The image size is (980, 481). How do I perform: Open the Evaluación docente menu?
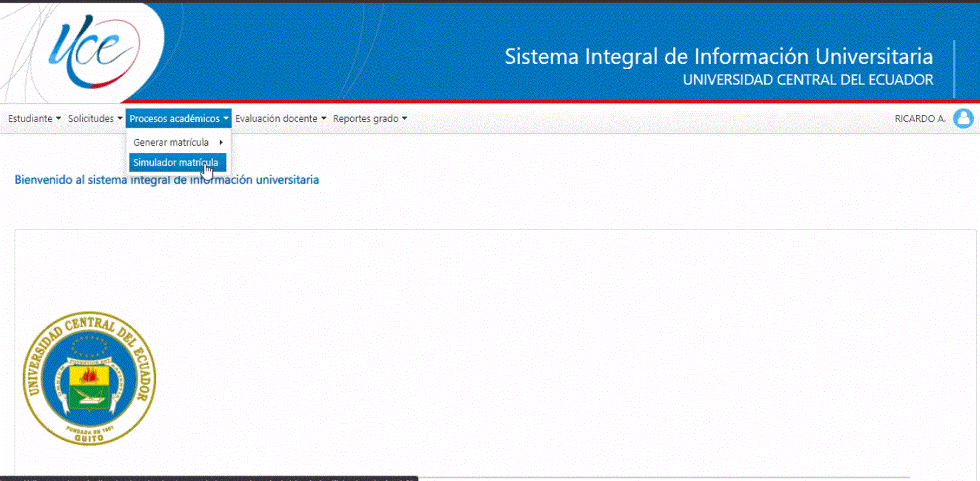click(x=280, y=118)
